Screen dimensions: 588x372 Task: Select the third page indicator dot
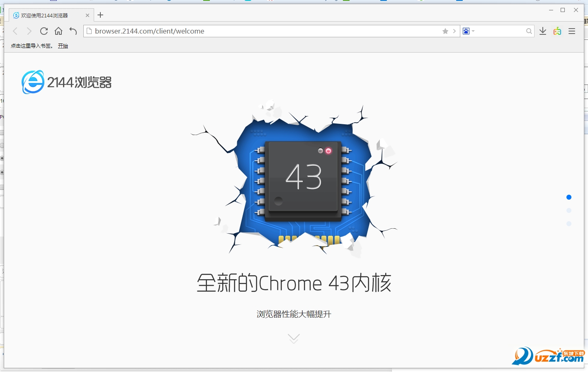(569, 224)
